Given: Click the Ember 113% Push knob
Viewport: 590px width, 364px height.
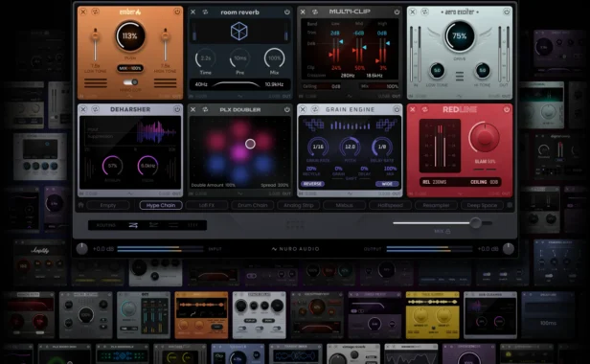Looking at the screenshot, I should [x=130, y=36].
